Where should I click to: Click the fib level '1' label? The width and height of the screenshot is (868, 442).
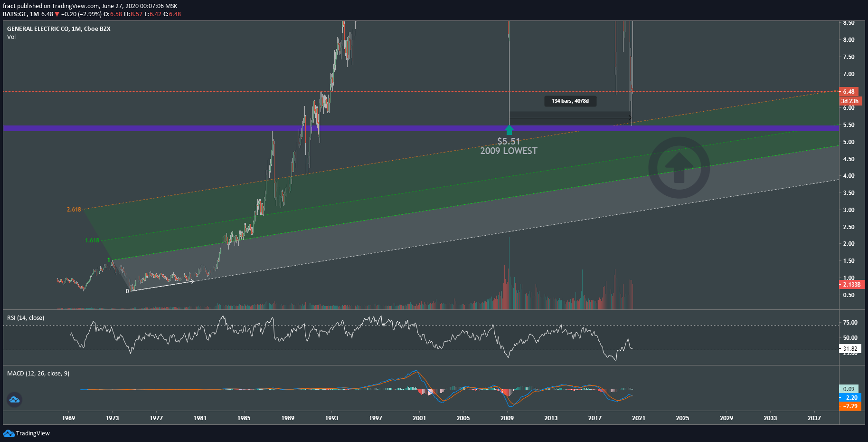pos(109,260)
